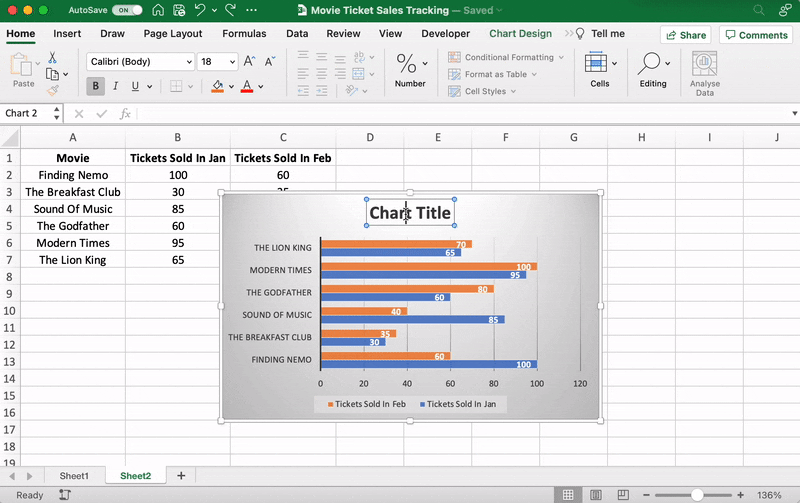Click the search magnifier in title bar
The height and width of the screenshot is (503, 800).
759,10
